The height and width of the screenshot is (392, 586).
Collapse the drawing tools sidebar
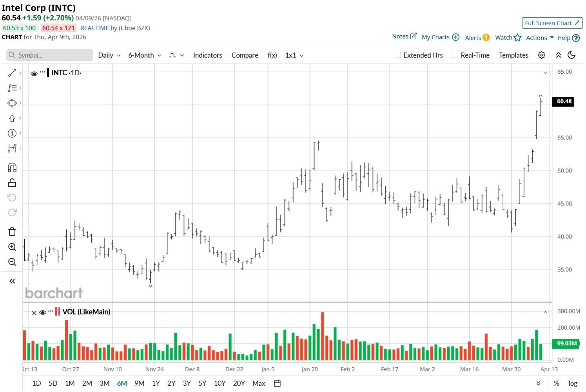(12, 281)
